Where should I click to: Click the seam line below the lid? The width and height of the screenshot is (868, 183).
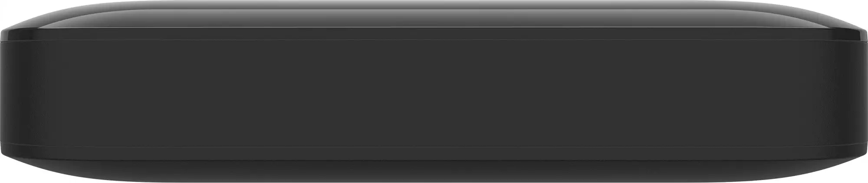(434, 41)
